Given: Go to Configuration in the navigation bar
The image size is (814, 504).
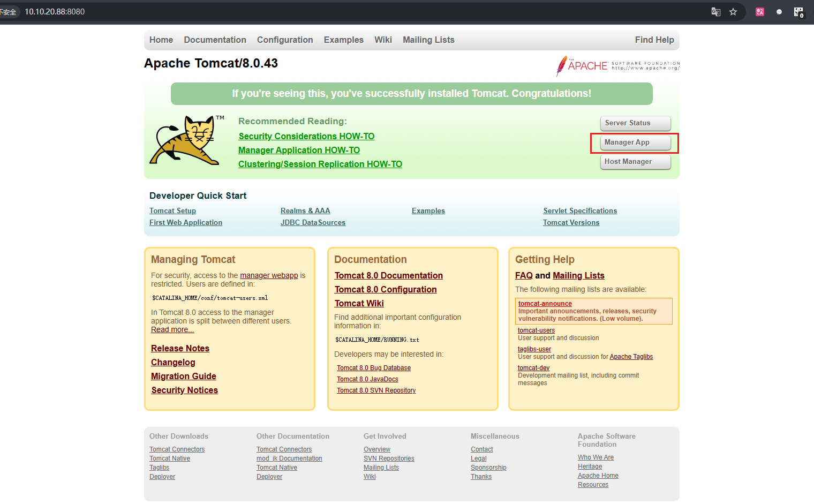Looking at the screenshot, I should click(x=285, y=40).
